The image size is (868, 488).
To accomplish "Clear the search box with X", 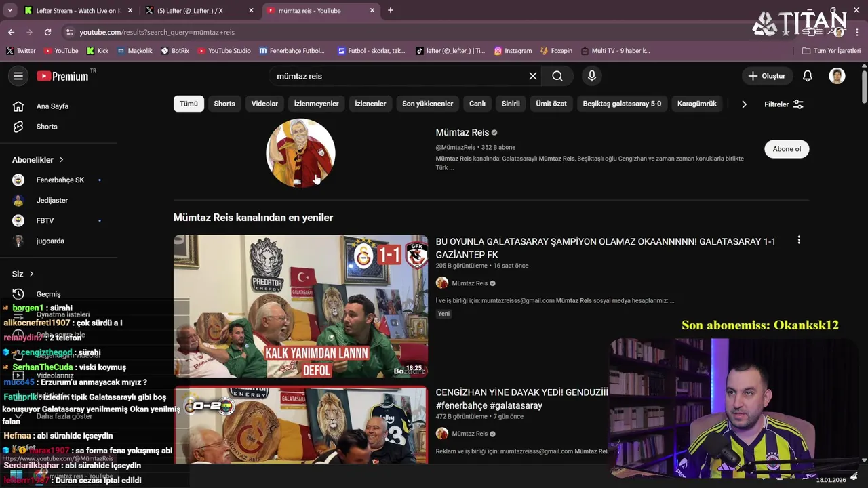I will coord(533,76).
